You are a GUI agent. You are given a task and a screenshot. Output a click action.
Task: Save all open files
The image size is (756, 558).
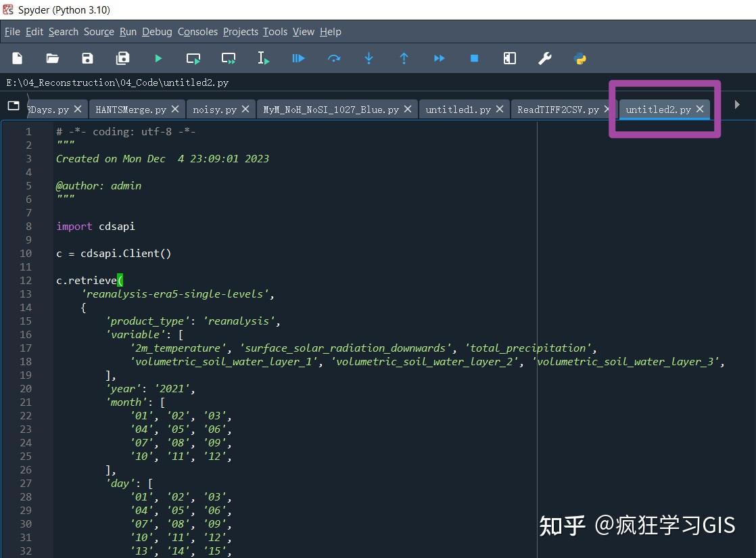point(122,58)
